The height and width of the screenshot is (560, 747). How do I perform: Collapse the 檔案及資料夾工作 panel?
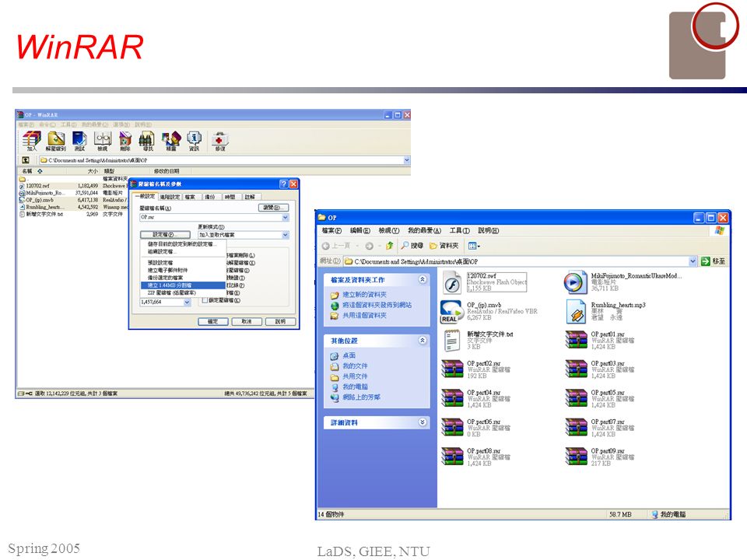422,279
